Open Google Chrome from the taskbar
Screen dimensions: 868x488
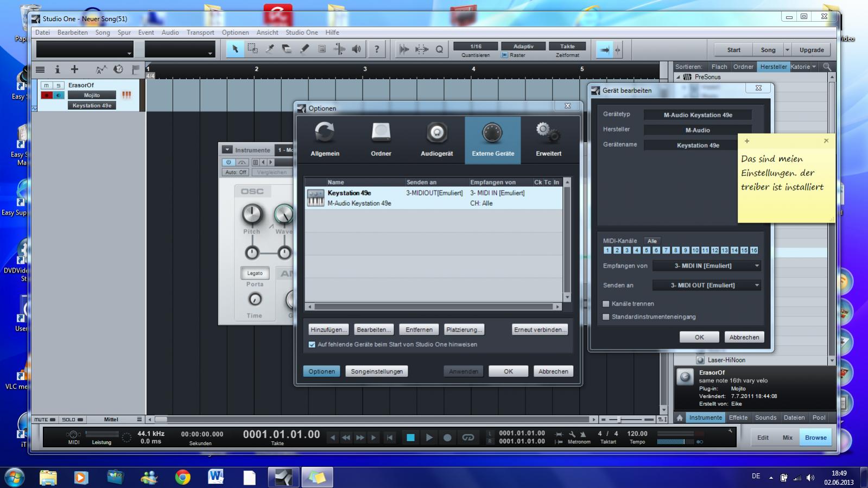click(x=182, y=477)
